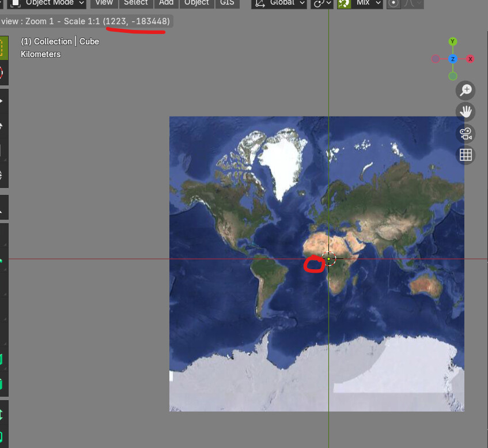Open the View menu
Image resolution: width=488 pixels, height=448 pixels.
point(104,3)
